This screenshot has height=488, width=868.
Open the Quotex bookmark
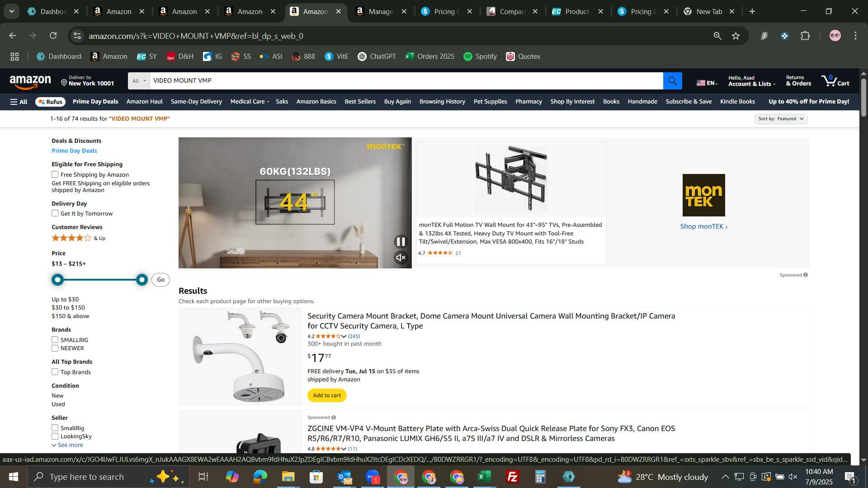(523, 56)
